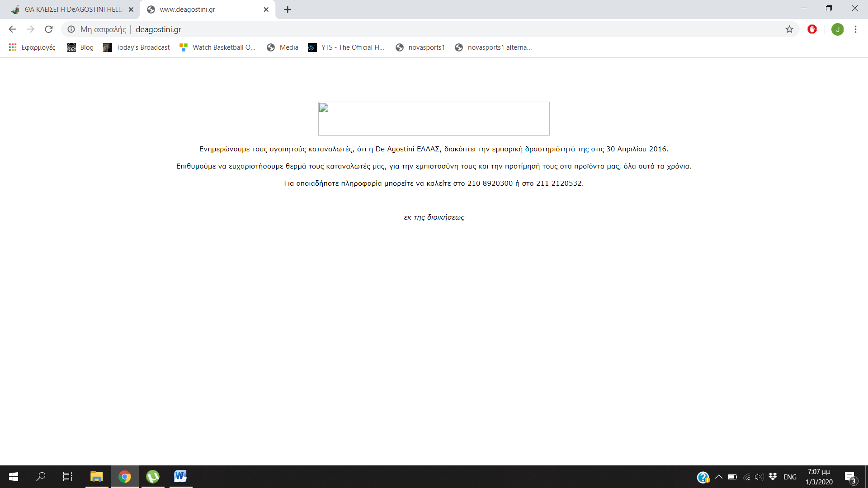Click the broken logo image placeholder
Viewport: 868px width, 488px height.
[x=434, y=118]
